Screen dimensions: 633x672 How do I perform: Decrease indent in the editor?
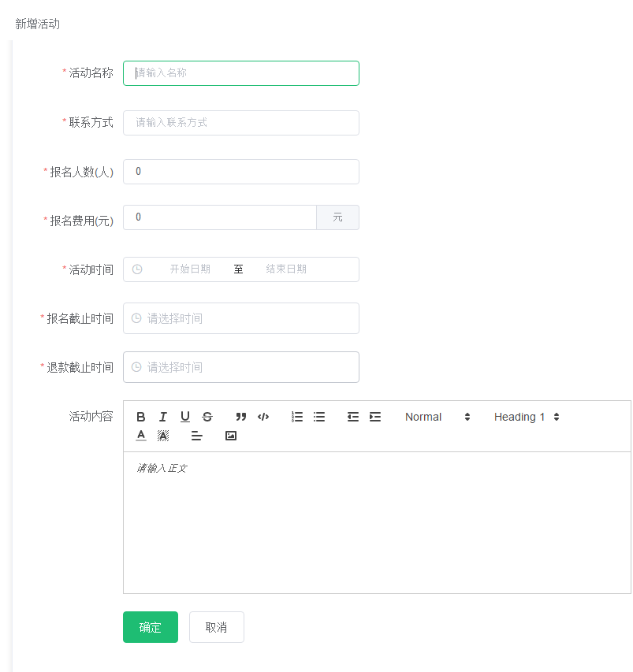tap(352, 417)
